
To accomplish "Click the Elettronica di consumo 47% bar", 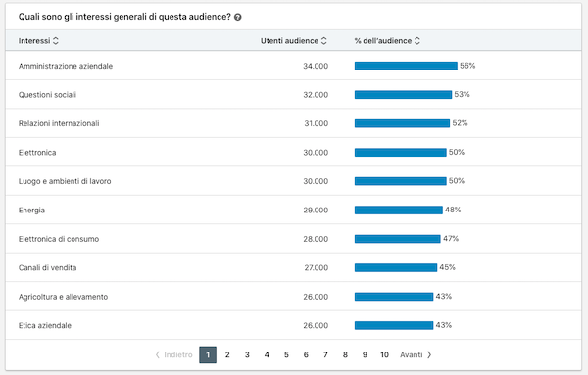I will (398, 239).
